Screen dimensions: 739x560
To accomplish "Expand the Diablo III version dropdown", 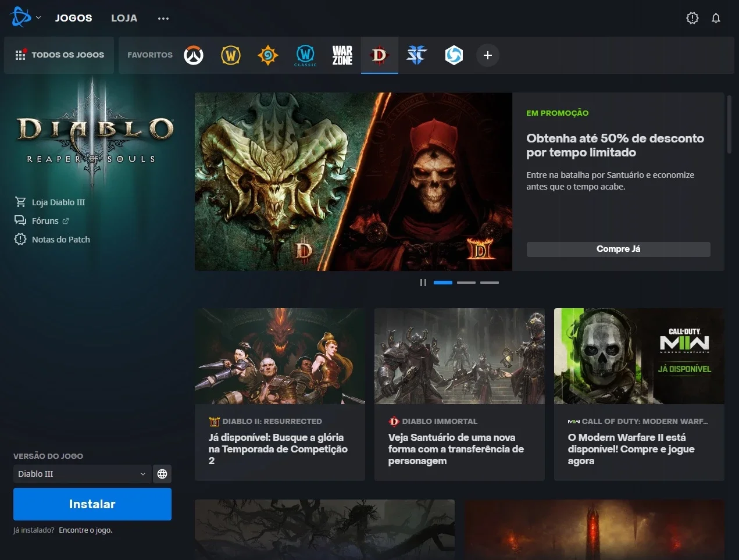I will pyautogui.click(x=82, y=474).
